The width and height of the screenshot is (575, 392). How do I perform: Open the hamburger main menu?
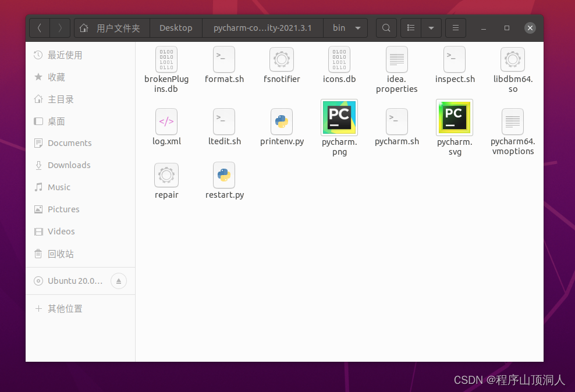pyautogui.click(x=456, y=28)
